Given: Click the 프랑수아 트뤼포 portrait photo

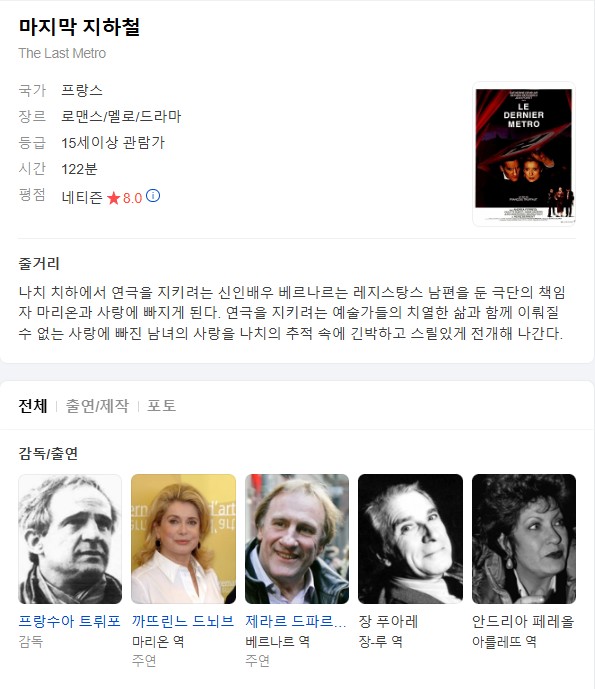Looking at the screenshot, I should [70, 539].
